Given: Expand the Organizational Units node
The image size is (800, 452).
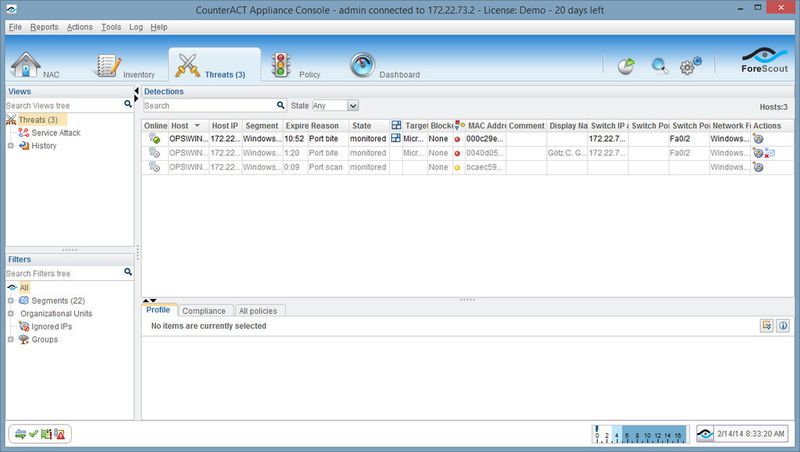Looking at the screenshot, I should 11,313.
